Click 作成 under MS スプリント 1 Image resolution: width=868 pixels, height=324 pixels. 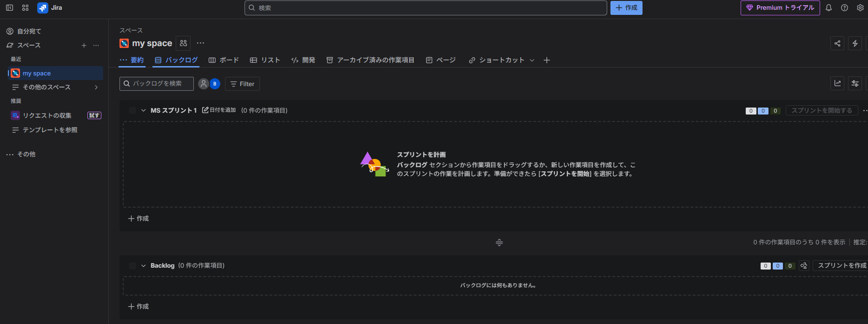[x=139, y=218]
